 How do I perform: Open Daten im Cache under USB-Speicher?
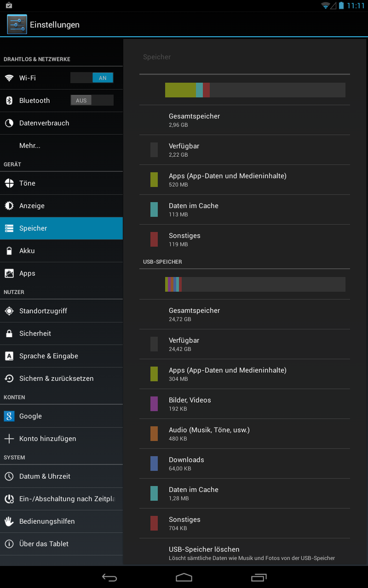click(x=244, y=493)
